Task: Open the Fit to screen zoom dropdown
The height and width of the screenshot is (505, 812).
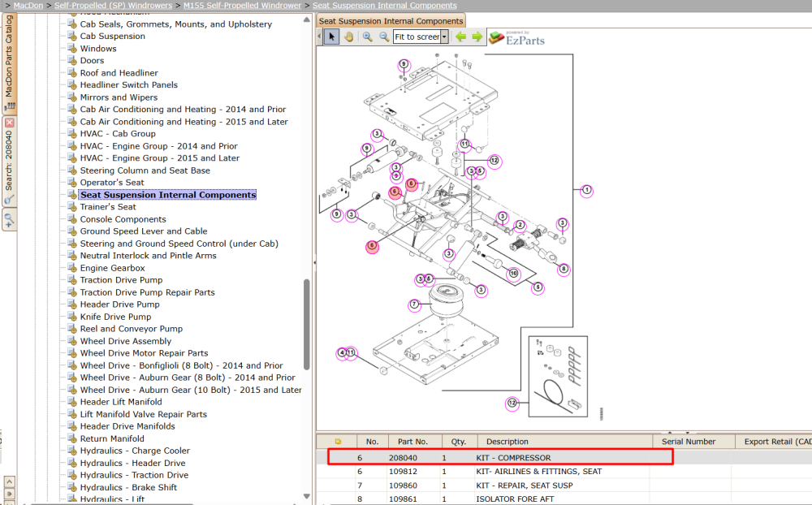Action: coord(444,37)
